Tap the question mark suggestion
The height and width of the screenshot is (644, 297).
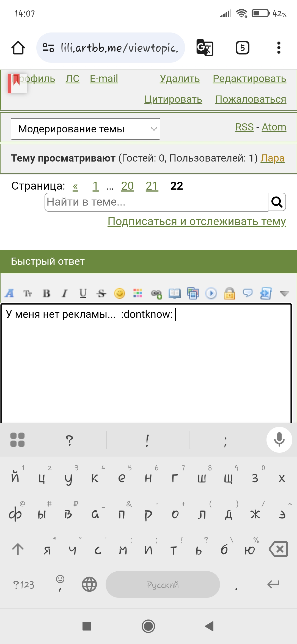point(70,440)
